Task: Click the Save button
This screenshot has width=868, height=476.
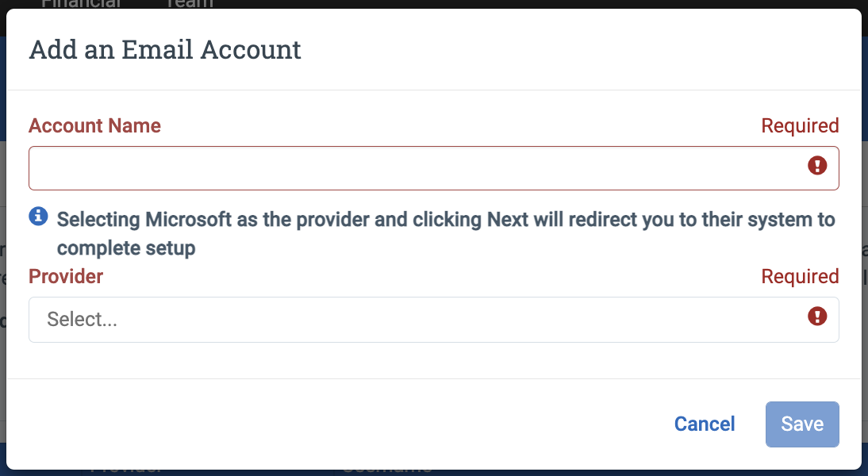Action: pos(802,424)
